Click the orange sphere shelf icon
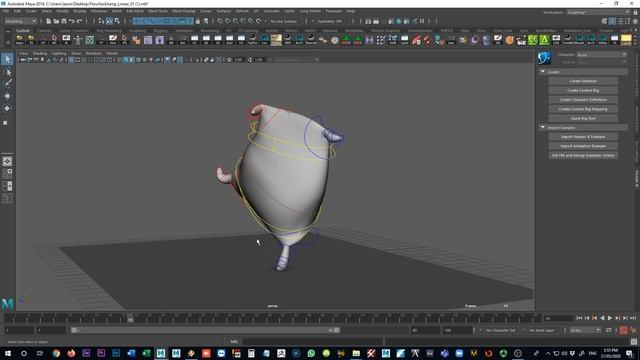The image size is (640, 360). (x=509, y=40)
